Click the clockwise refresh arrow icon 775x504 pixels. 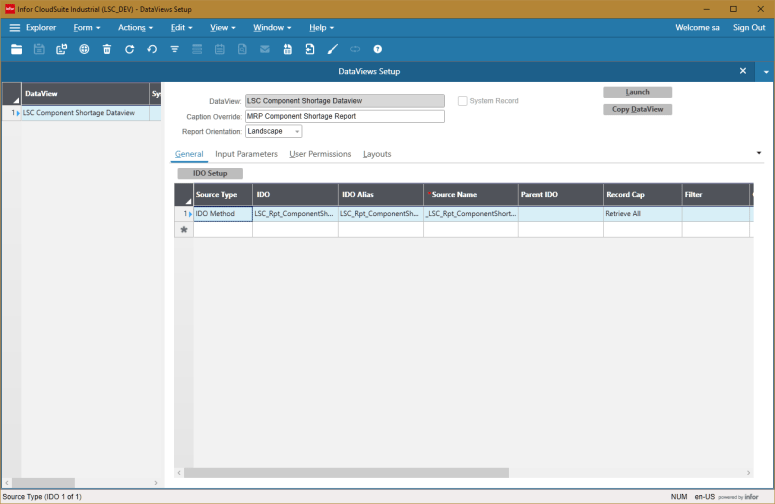click(129, 49)
